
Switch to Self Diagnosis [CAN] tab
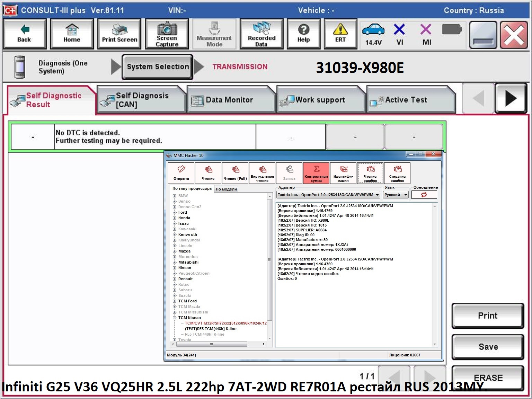(141, 100)
